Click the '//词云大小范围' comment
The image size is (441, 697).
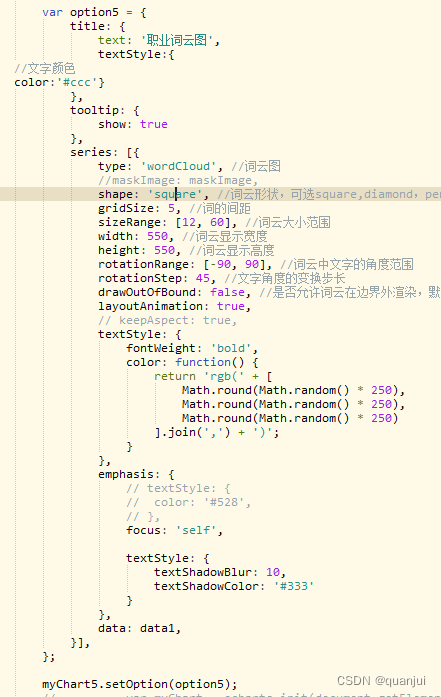coord(288,222)
